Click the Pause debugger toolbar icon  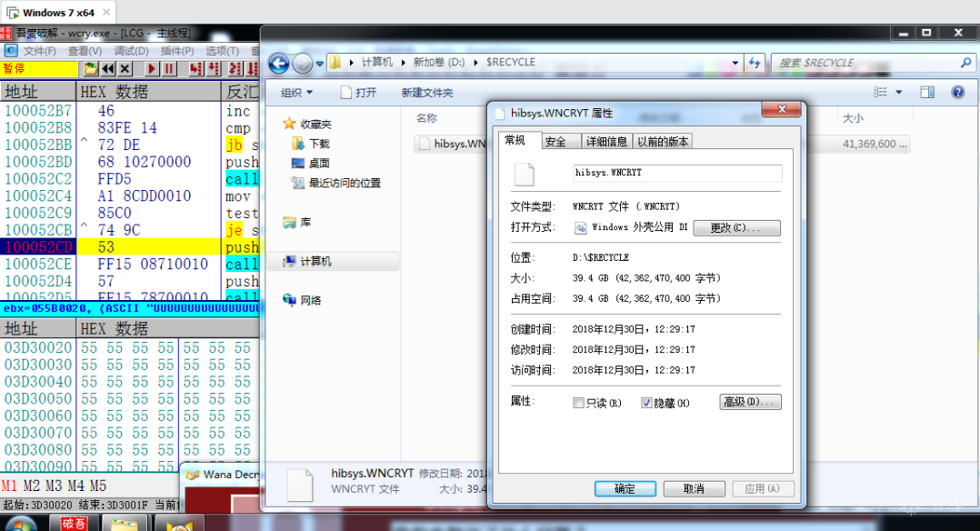(169, 69)
